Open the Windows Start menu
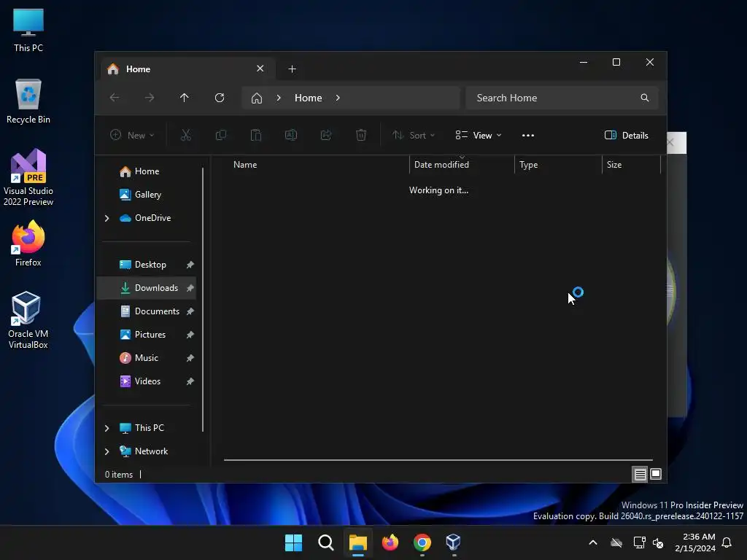Image resolution: width=747 pixels, height=560 pixels. (293, 542)
